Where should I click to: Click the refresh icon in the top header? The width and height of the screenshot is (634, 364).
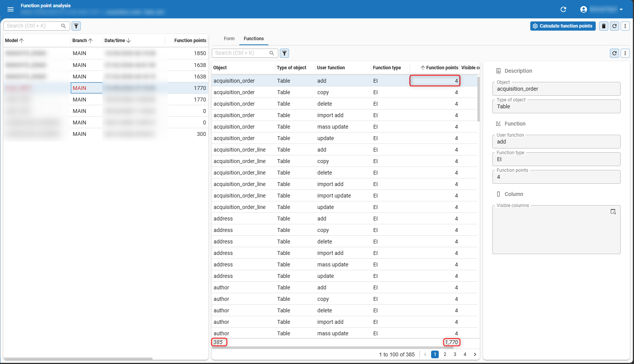point(563,9)
